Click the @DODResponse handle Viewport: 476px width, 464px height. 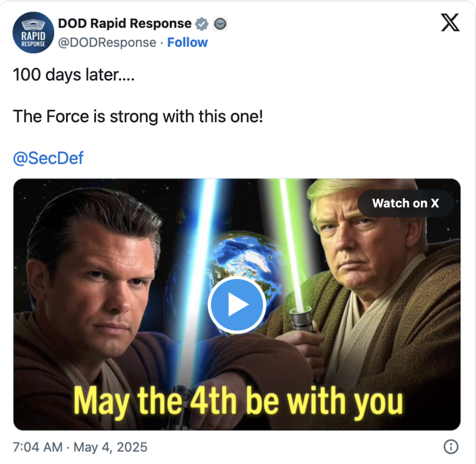click(107, 42)
